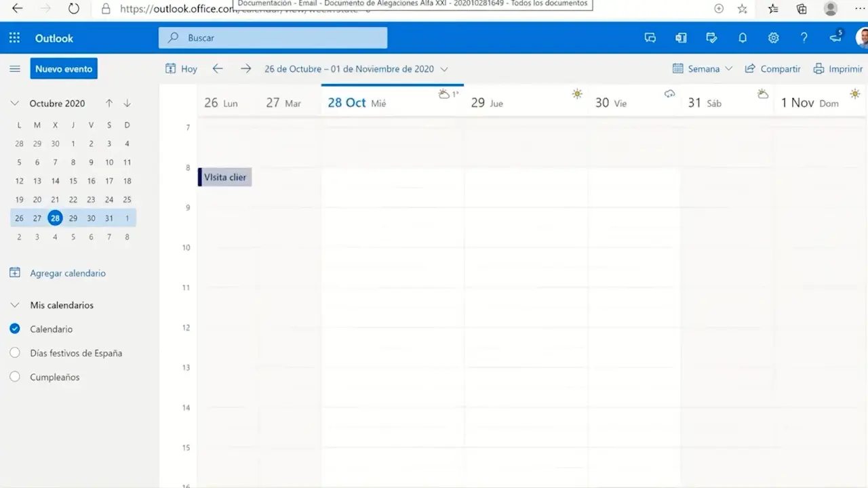Go to previous week arrow
The width and height of the screenshot is (868, 488).
(x=218, y=68)
